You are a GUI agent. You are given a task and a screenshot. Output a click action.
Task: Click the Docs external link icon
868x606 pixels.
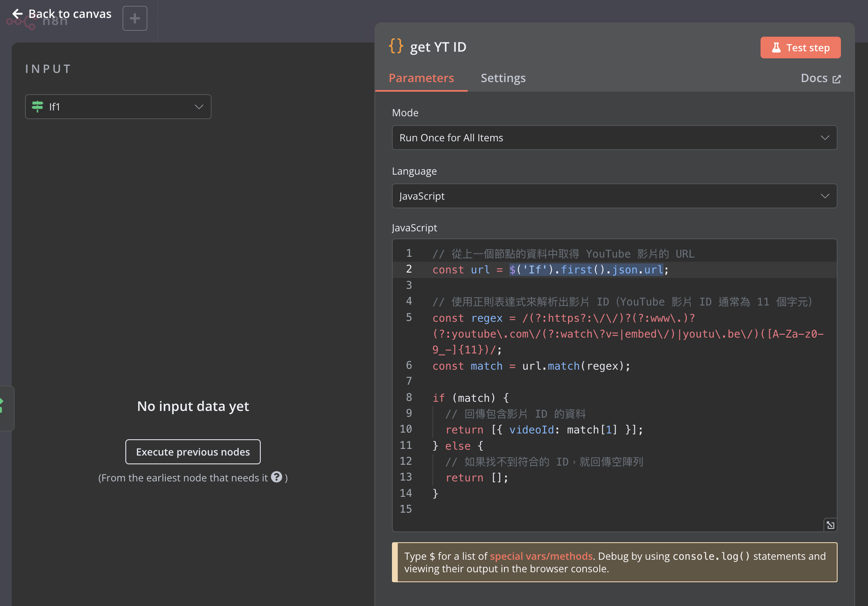836,79
